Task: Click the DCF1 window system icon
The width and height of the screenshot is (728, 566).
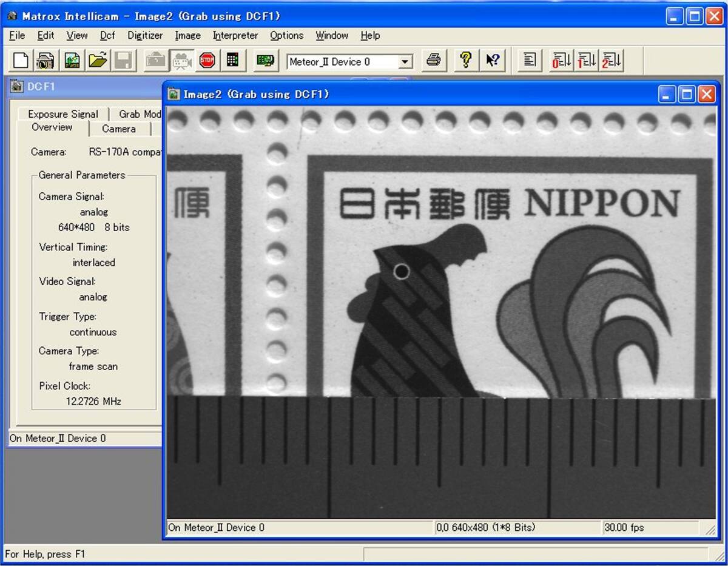Action: coord(17,87)
